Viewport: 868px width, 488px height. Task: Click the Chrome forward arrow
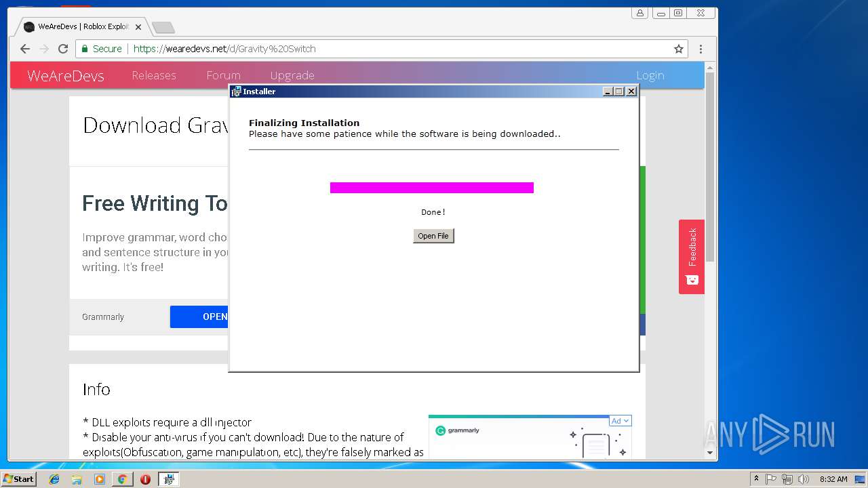coord(44,49)
